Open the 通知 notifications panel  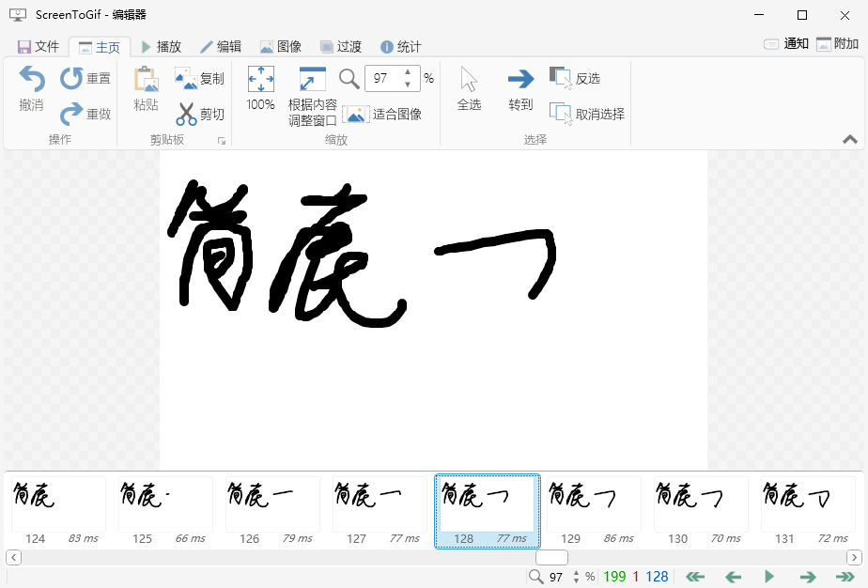pyautogui.click(x=783, y=43)
